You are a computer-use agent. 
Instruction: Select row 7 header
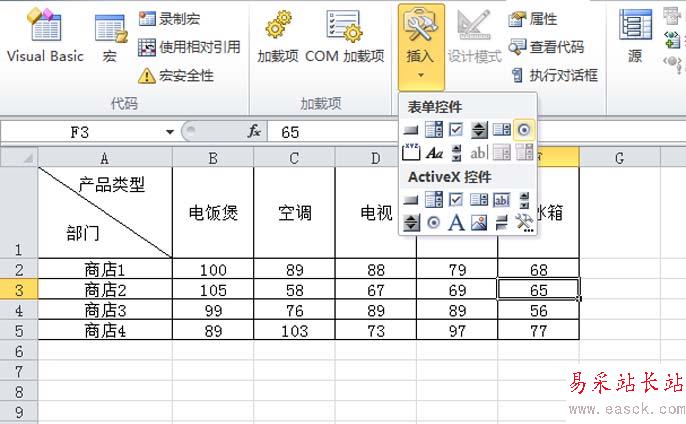coord(19,371)
